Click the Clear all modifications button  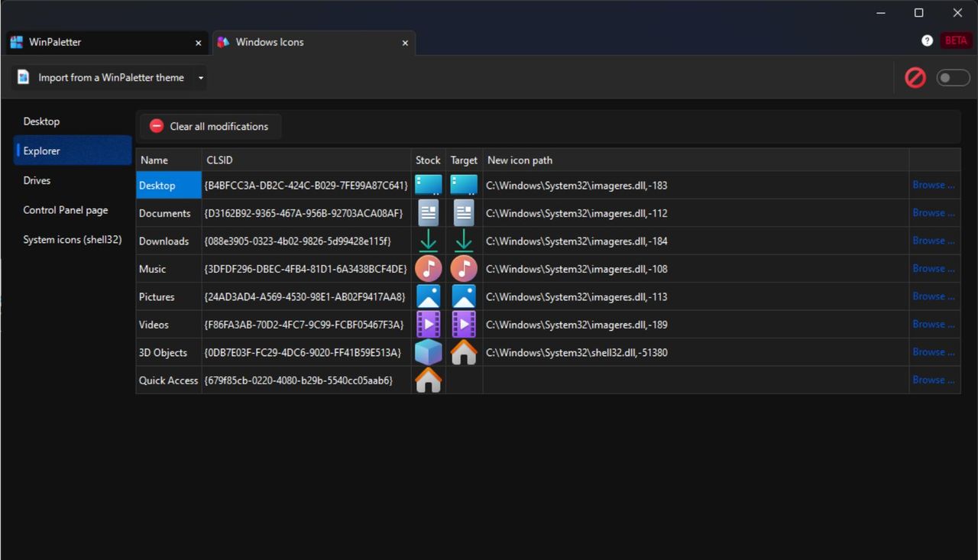[x=210, y=126]
